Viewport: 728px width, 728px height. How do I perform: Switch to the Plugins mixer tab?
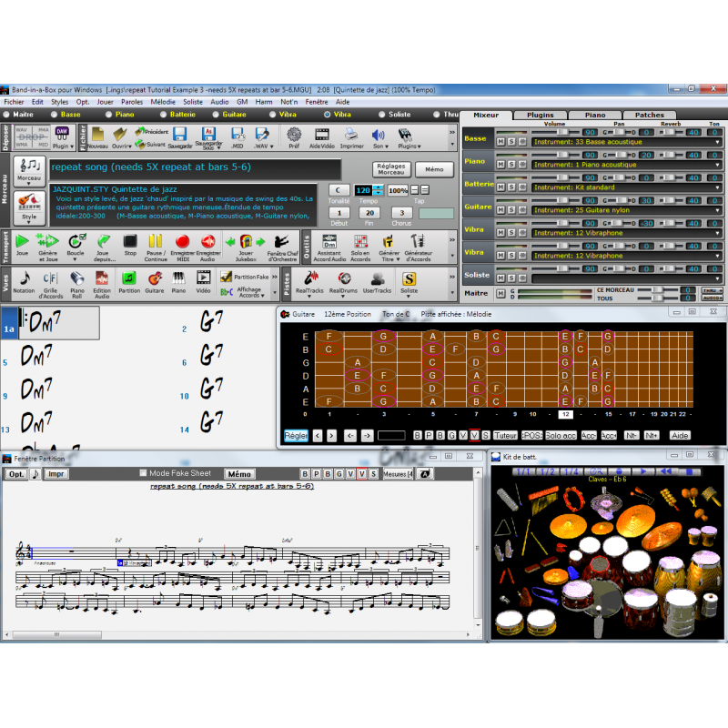pos(540,115)
